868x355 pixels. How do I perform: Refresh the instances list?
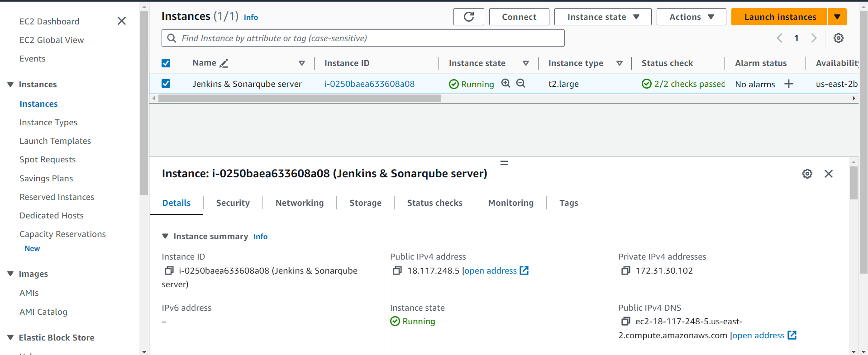[468, 17]
